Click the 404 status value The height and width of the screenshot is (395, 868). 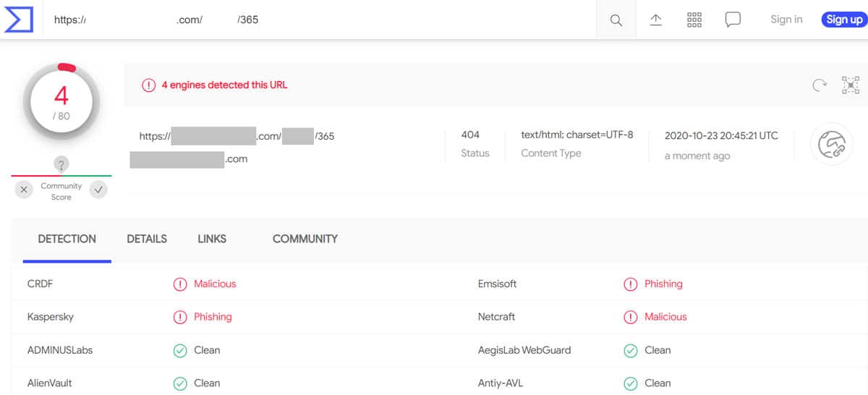[470, 135]
